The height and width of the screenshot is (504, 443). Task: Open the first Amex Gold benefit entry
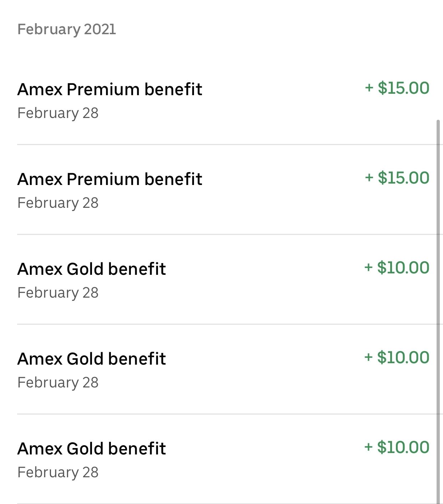91,269
